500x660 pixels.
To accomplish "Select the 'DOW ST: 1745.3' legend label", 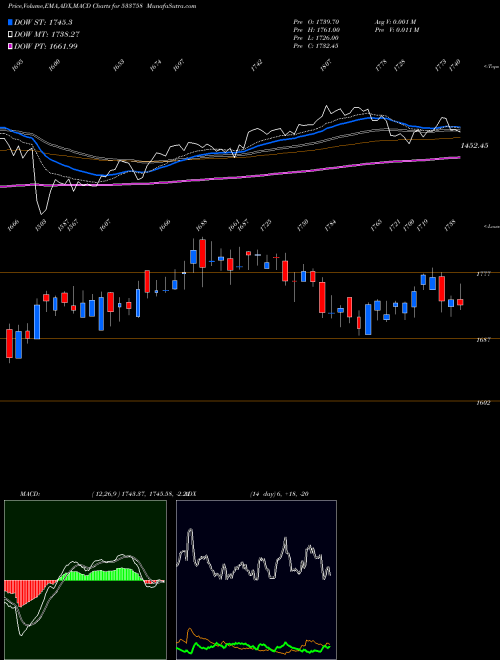I will tap(45, 22).
